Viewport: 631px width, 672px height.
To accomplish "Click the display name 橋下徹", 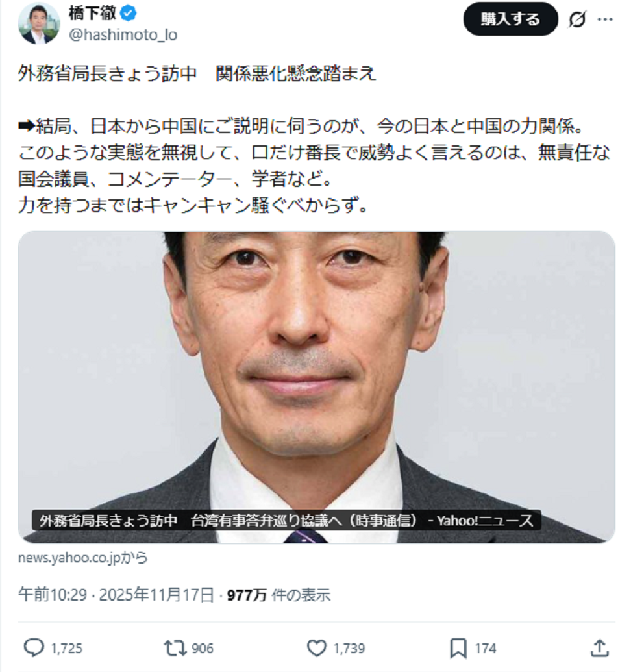I will click(93, 13).
